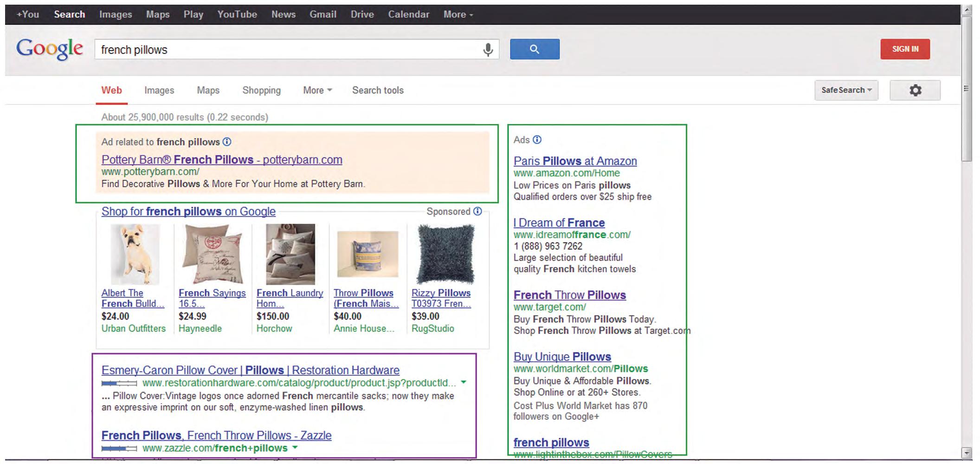Open the Buy Unique Pillows ad
The image size is (980, 464).
pyautogui.click(x=562, y=357)
